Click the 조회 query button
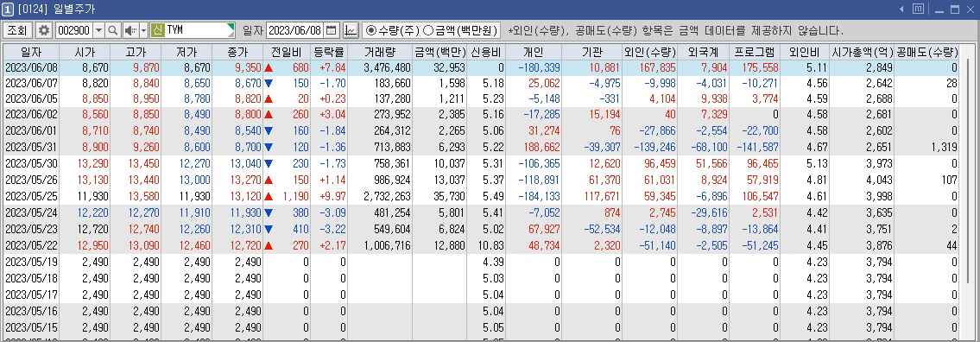The width and height of the screenshot is (980, 342). point(17,30)
